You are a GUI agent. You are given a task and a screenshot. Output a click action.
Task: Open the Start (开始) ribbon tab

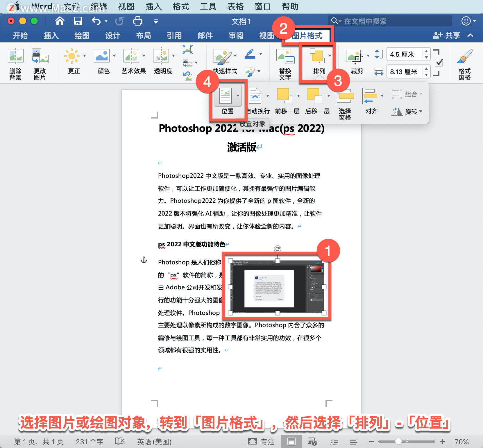click(x=20, y=36)
